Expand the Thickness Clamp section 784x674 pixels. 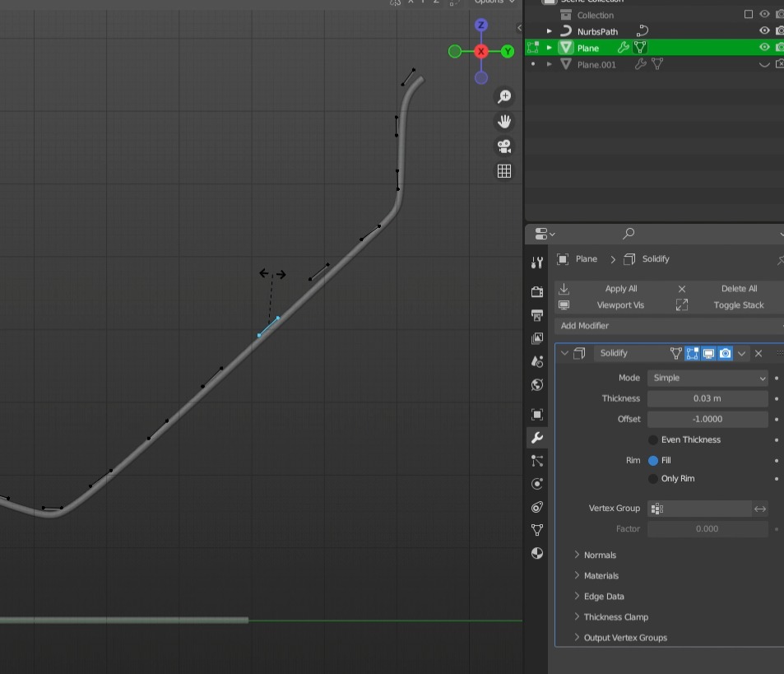tap(615, 617)
